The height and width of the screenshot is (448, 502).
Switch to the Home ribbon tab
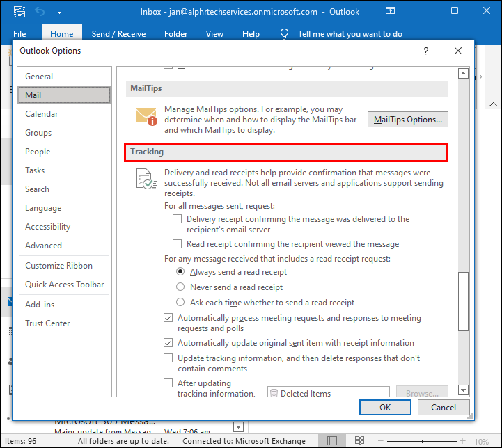pyautogui.click(x=62, y=34)
